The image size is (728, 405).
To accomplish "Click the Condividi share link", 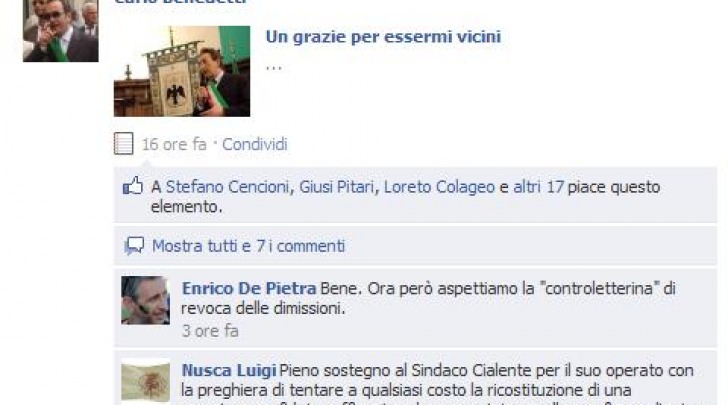I will point(254,144).
